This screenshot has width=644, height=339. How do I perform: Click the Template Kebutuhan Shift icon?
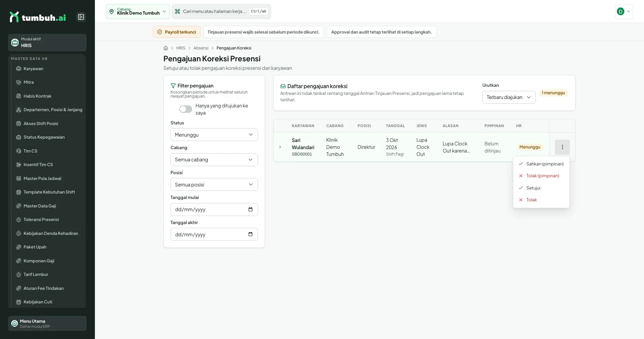coord(19,192)
